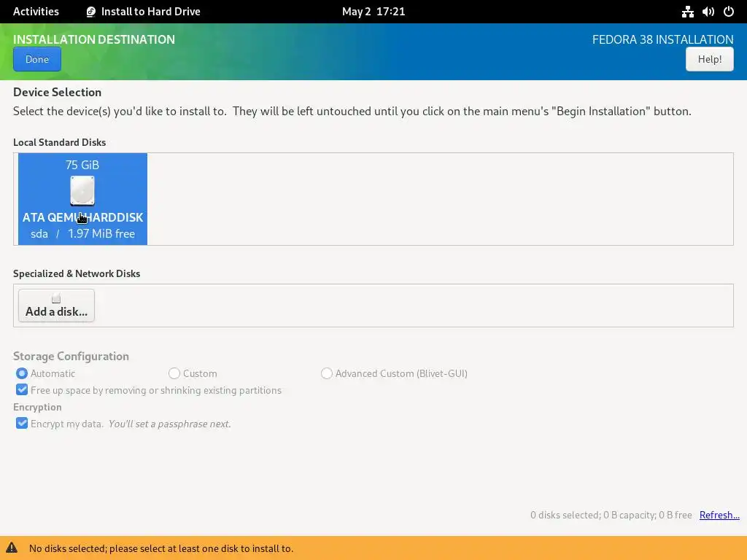Click the volume speaker icon
Image resolution: width=747 pixels, height=560 pixels.
pyautogui.click(x=708, y=12)
